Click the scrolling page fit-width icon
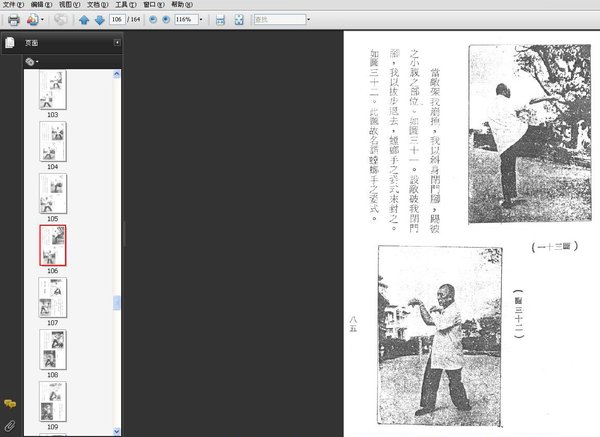Viewport: 600px width, 437px height. [220, 20]
